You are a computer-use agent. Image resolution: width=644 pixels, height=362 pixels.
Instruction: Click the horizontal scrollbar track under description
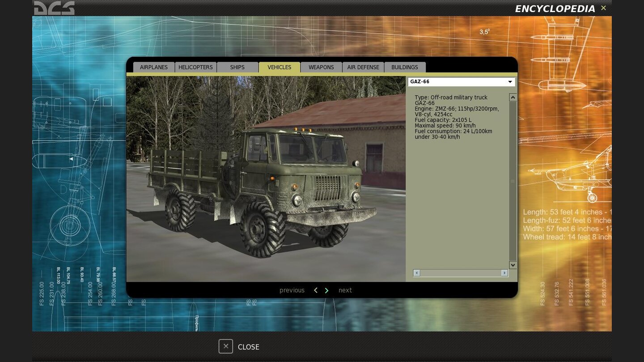tap(461, 273)
